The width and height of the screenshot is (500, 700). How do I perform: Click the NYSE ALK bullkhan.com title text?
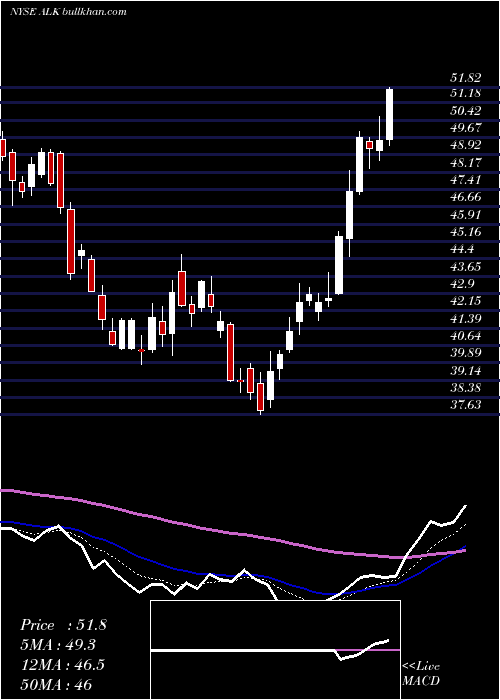coord(67,12)
